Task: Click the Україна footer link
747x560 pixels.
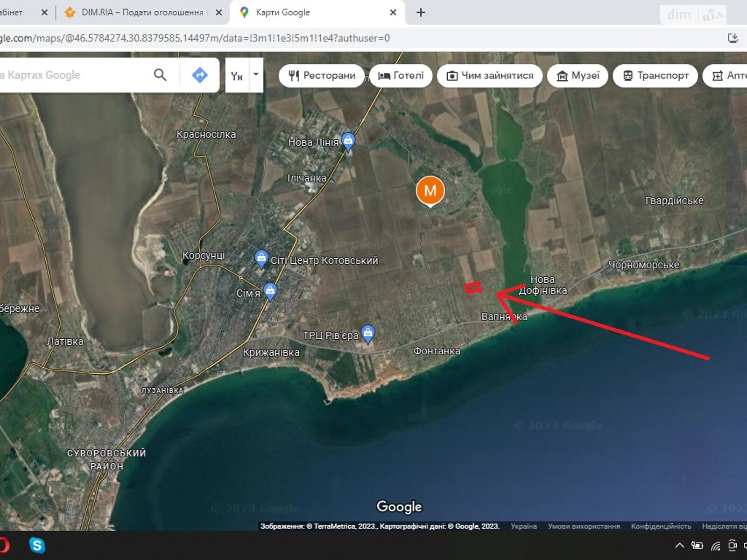Action: click(524, 526)
